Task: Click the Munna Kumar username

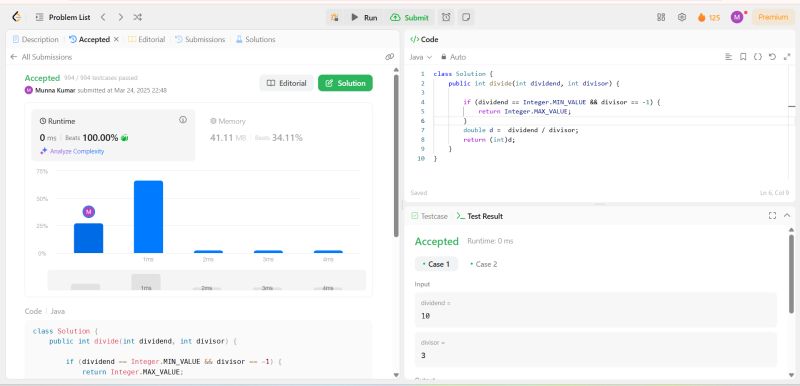Action: coord(55,90)
